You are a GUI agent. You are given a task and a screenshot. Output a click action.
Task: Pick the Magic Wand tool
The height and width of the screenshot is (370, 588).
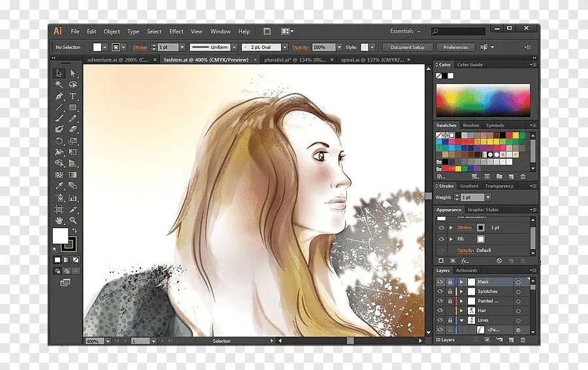tap(59, 85)
